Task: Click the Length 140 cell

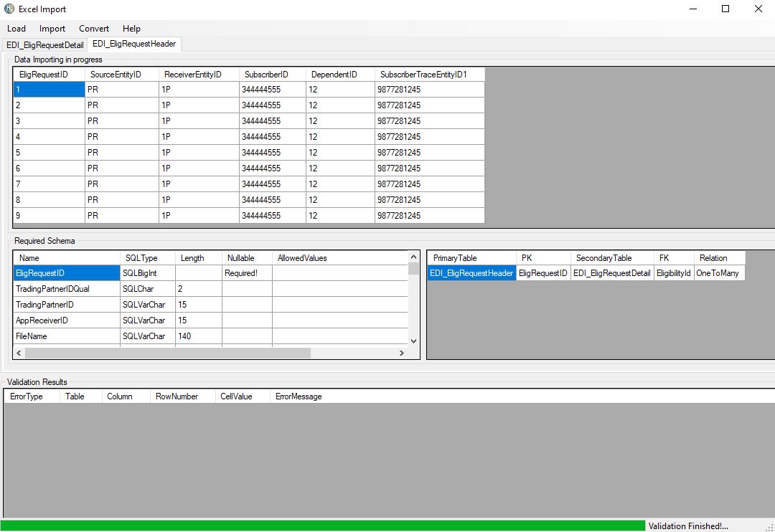Action: (199, 336)
